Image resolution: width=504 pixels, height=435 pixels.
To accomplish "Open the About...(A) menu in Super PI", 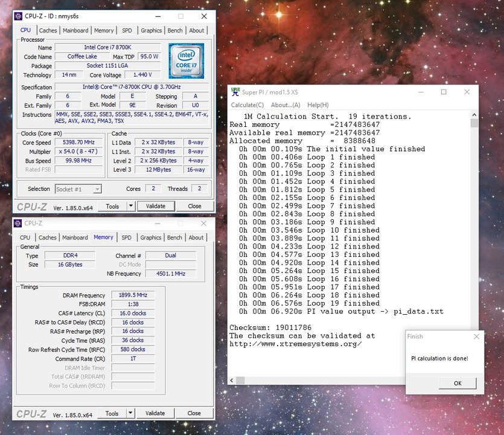I will click(x=285, y=105).
